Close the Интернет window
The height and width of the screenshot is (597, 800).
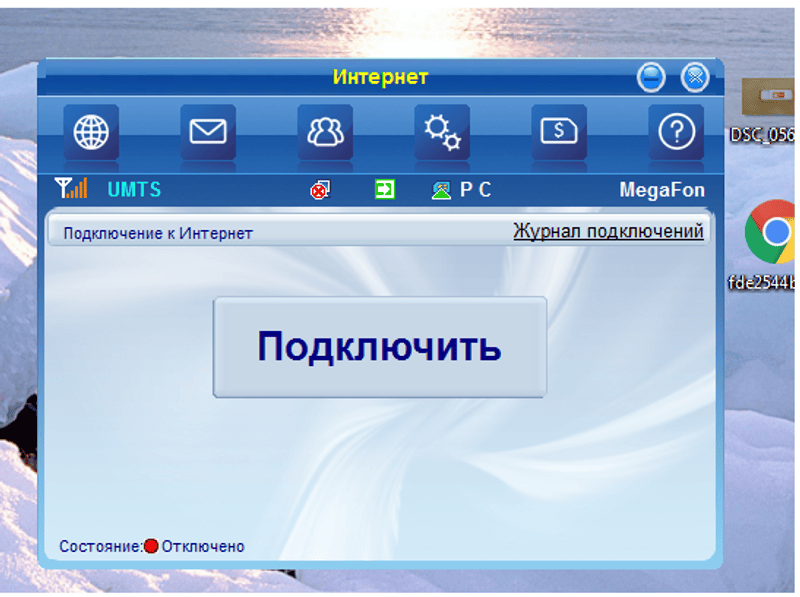694,78
